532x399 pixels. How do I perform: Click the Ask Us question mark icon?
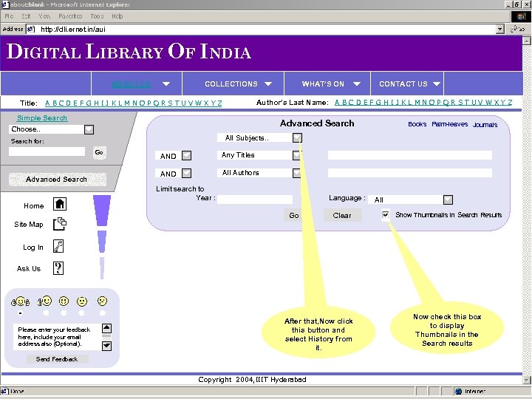click(58, 268)
